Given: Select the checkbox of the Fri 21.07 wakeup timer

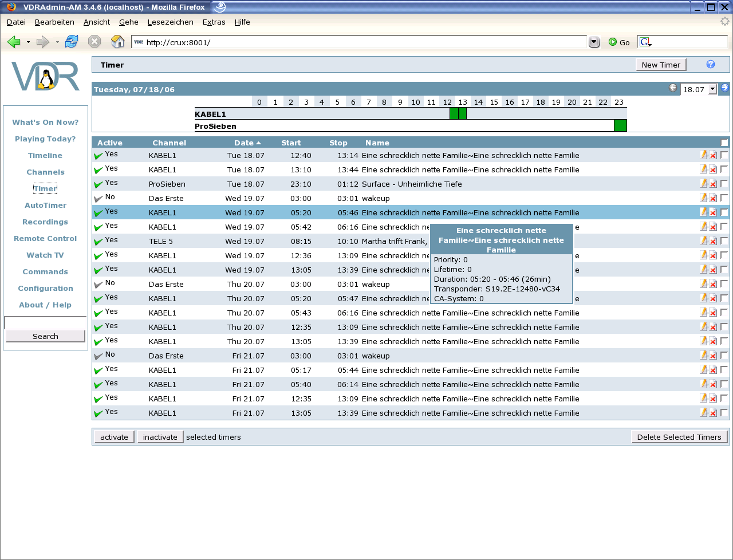Looking at the screenshot, I should [x=724, y=355].
